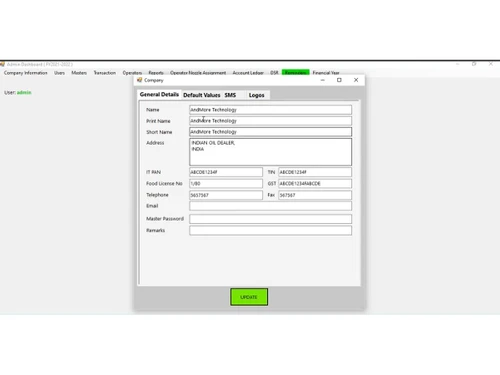The width and height of the screenshot is (500, 375).
Task: Open the Operators menu
Action: [132, 73]
